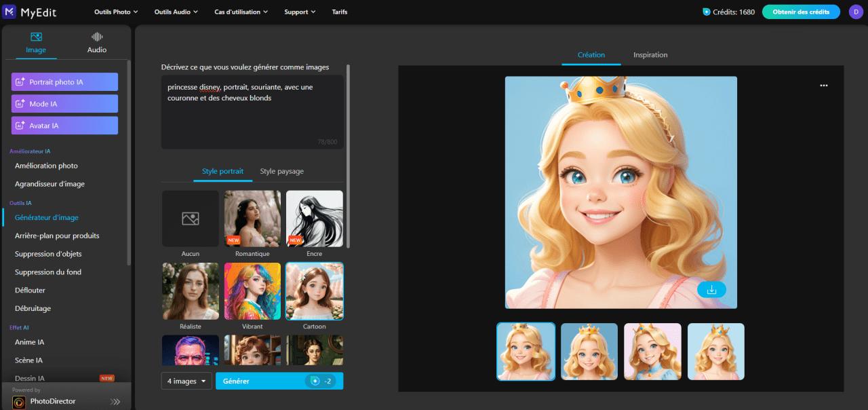Open the Avatar IA tool

coord(64,125)
